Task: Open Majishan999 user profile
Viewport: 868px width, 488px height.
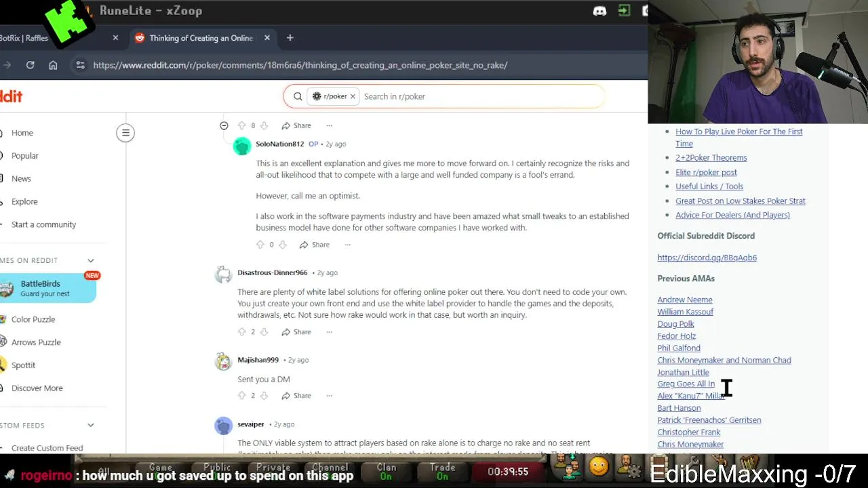Action: tap(258, 360)
